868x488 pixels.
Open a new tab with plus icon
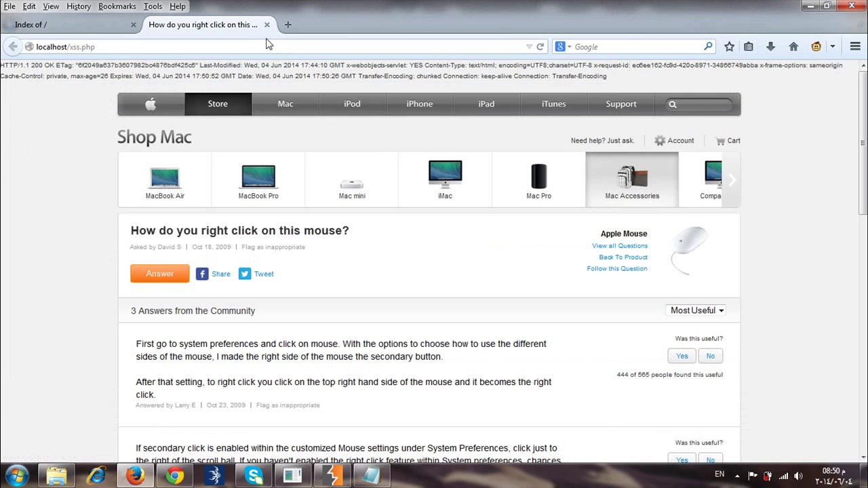(x=288, y=24)
